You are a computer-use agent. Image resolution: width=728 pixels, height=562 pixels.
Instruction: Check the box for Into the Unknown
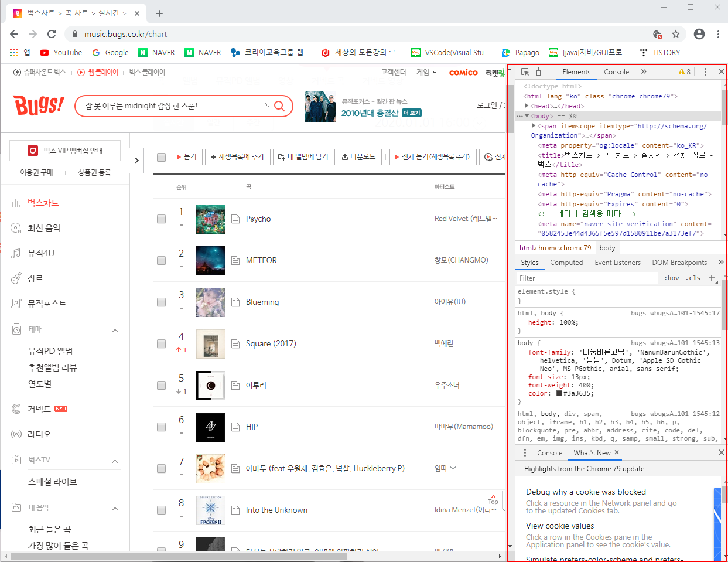click(161, 510)
